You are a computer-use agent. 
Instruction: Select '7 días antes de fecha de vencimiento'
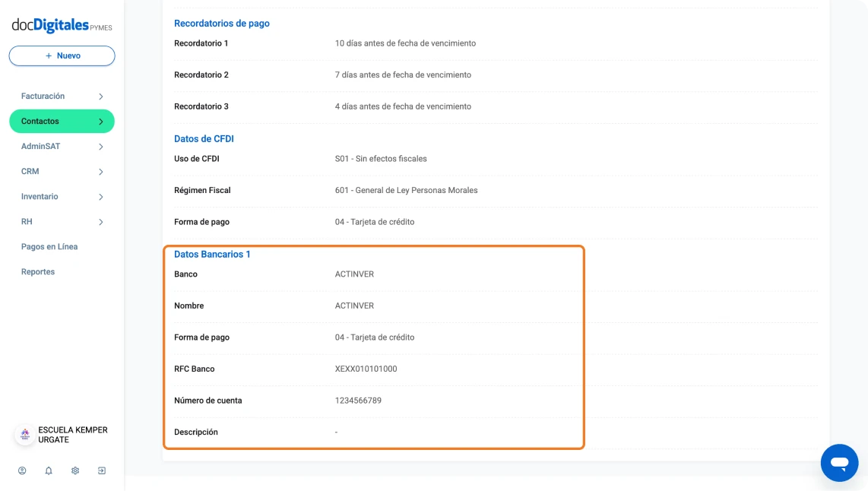click(x=403, y=74)
